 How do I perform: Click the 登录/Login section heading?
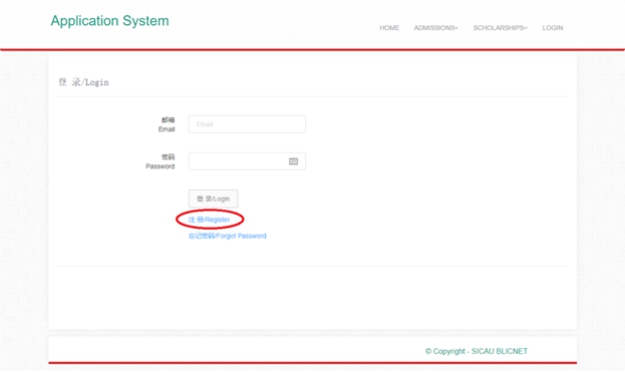coord(84,82)
